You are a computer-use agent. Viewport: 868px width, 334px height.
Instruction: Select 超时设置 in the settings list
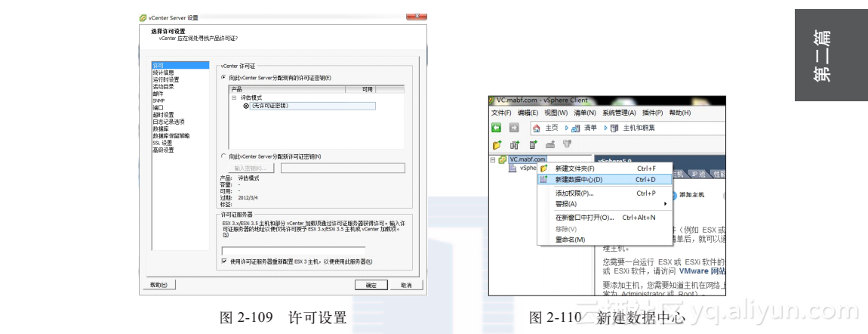coord(180,115)
